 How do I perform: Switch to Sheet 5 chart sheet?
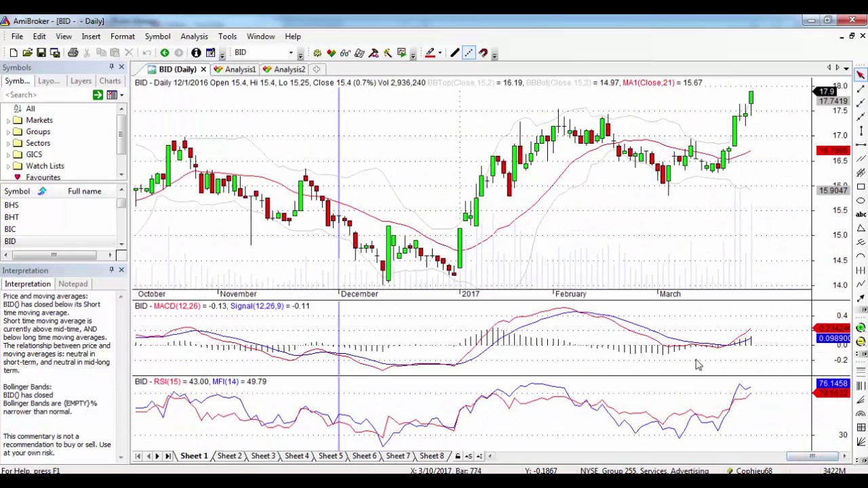pyautogui.click(x=331, y=456)
